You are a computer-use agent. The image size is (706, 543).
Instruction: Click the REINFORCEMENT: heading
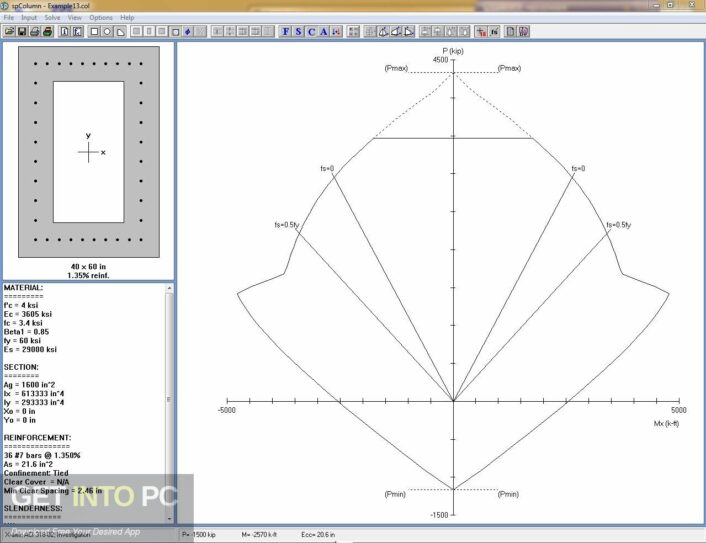[37, 438]
